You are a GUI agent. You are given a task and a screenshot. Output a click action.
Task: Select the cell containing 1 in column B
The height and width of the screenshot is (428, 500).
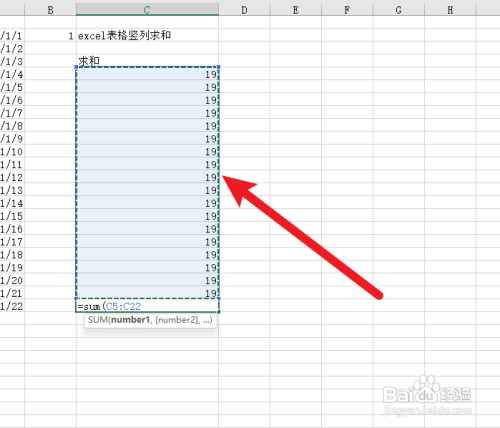(50, 35)
